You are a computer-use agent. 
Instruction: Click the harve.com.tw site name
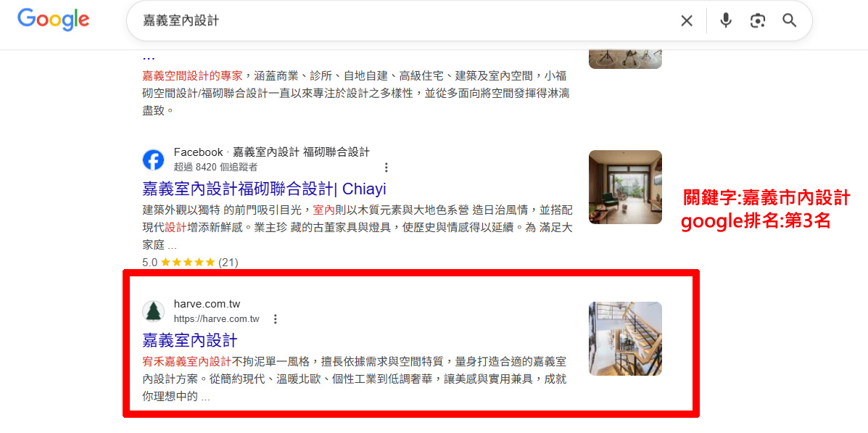click(x=207, y=305)
